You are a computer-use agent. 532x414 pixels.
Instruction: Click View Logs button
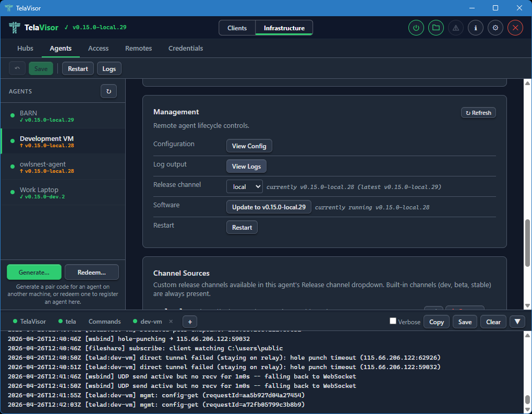coord(246,166)
